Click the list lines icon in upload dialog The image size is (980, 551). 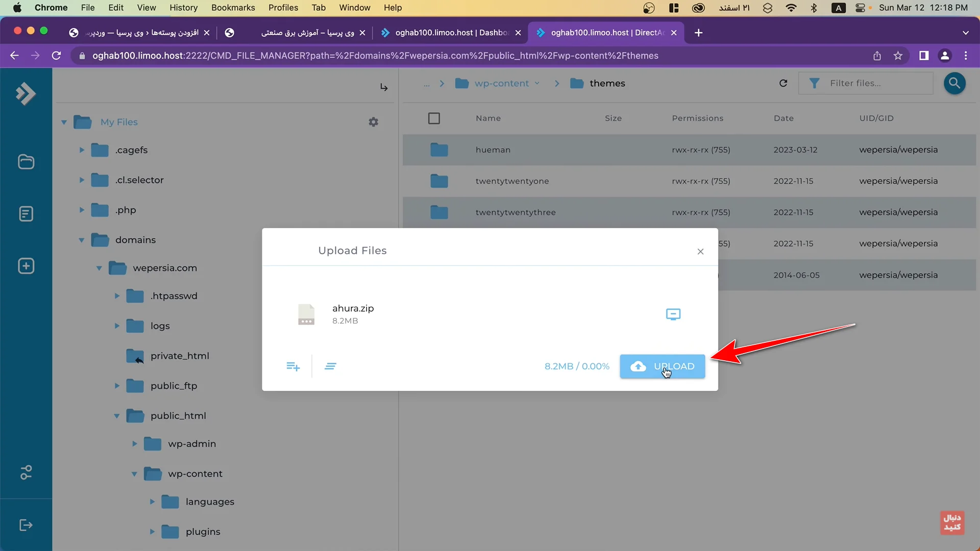[330, 366]
